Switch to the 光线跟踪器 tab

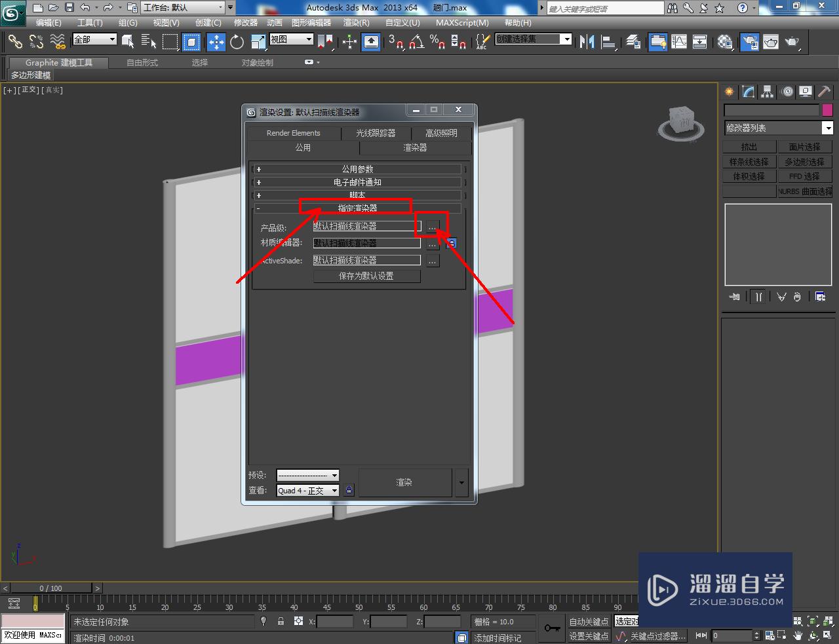click(376, 133)
